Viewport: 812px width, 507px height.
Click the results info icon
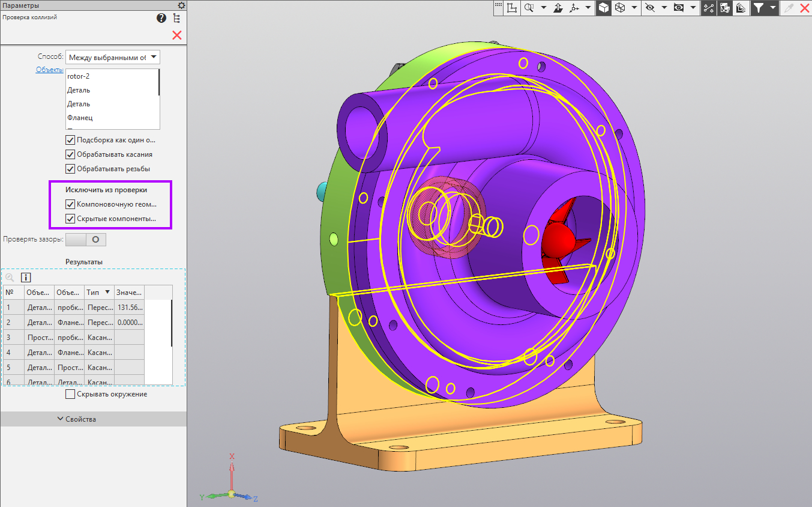pos(26,278)
